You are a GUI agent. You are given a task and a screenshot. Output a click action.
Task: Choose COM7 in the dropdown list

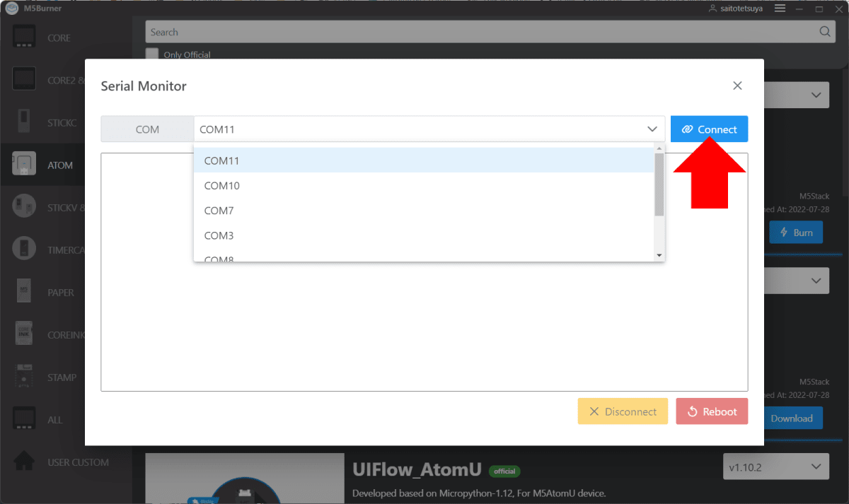tap(424, 211)
